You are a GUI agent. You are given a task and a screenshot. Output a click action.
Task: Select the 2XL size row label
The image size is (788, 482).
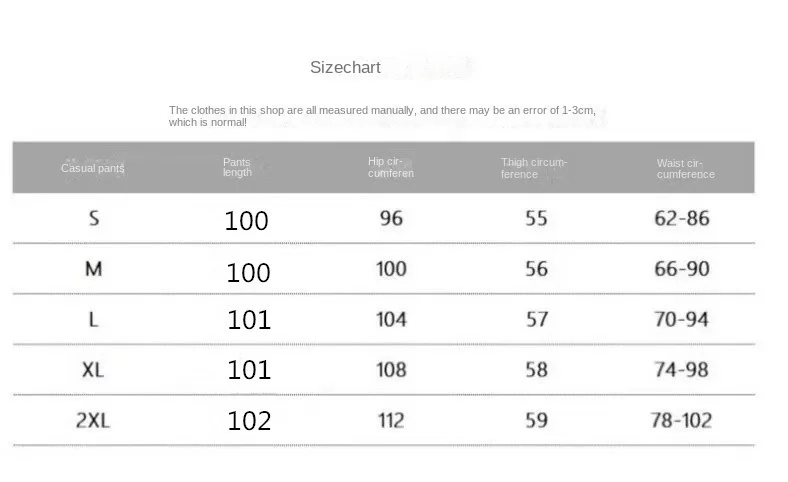[93, 420]
